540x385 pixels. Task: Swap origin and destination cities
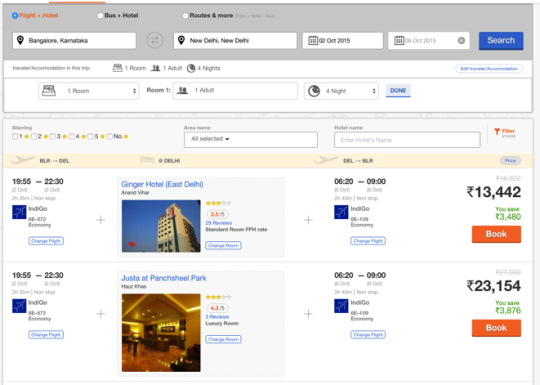155,40
